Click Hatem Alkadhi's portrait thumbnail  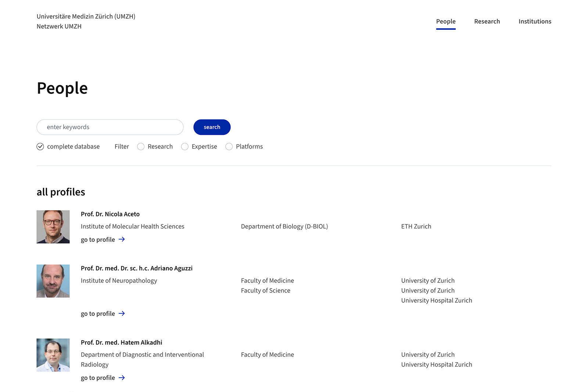(53, 355)
